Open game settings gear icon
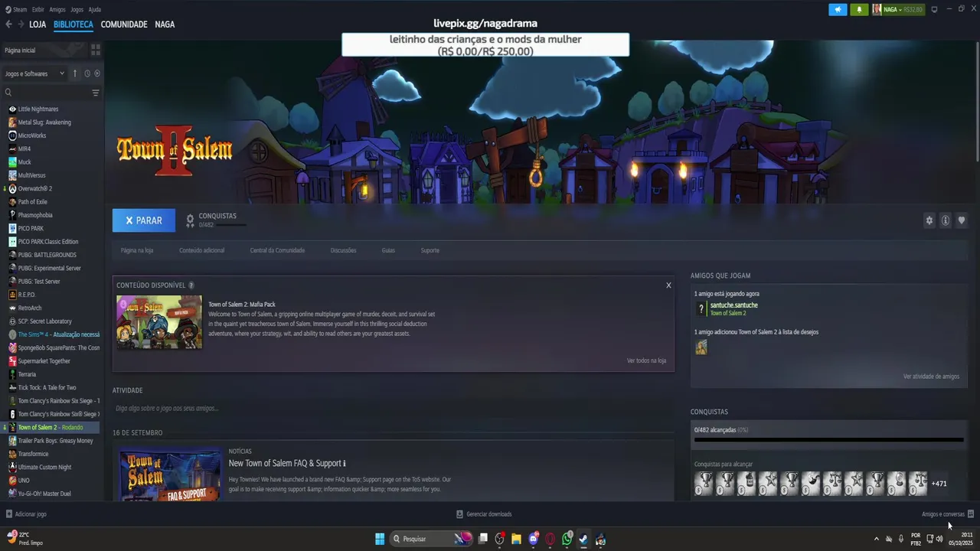This screenshot has width=980, height=551. pyautogui.click(x=929, y=220)
